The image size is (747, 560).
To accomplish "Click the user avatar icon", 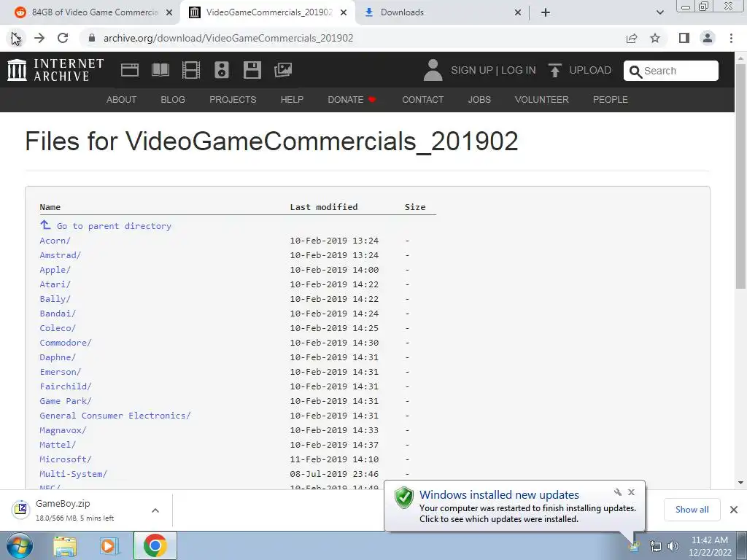I will click(433, 70).
